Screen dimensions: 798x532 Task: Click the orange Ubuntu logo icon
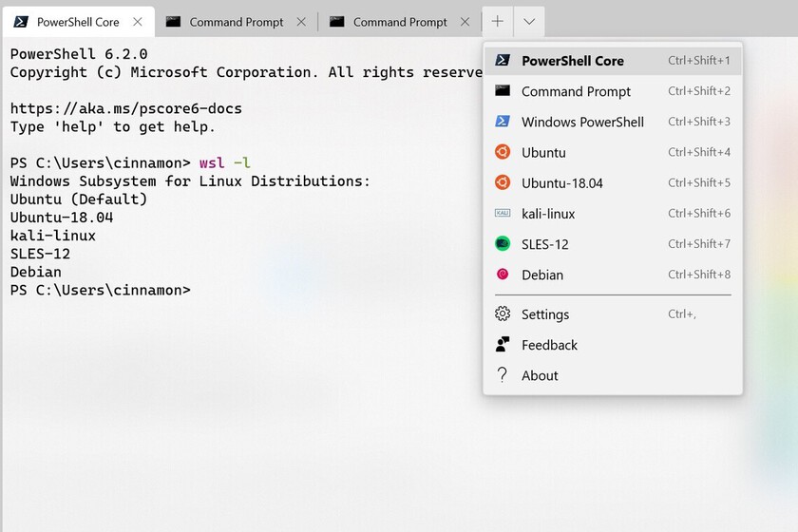[x=503, y=152]
